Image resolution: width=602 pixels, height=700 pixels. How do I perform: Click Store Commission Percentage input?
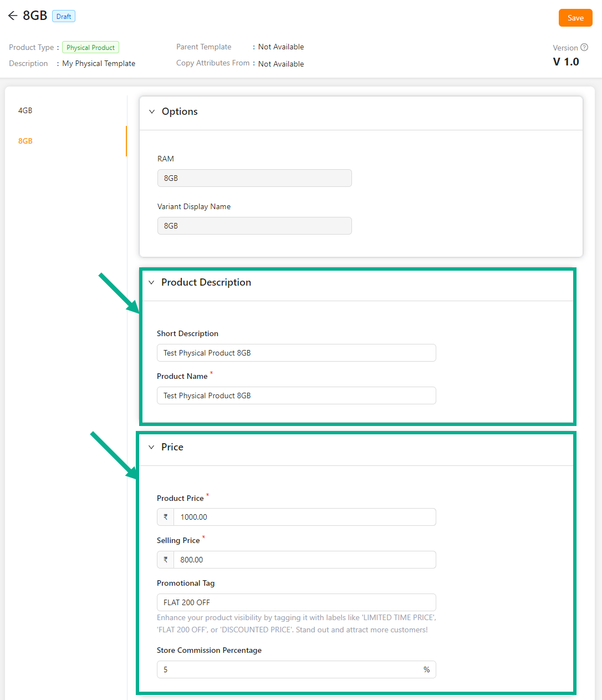(288, 669)
